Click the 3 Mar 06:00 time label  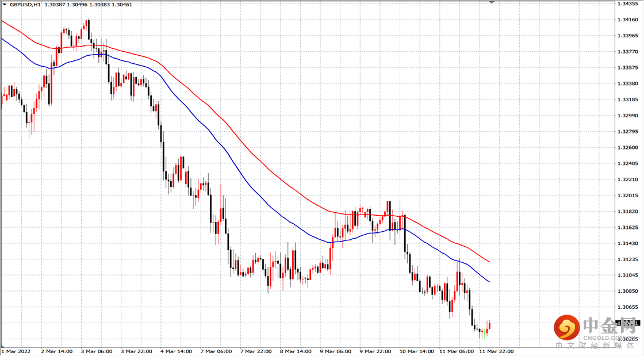click(x=96, y=351)
